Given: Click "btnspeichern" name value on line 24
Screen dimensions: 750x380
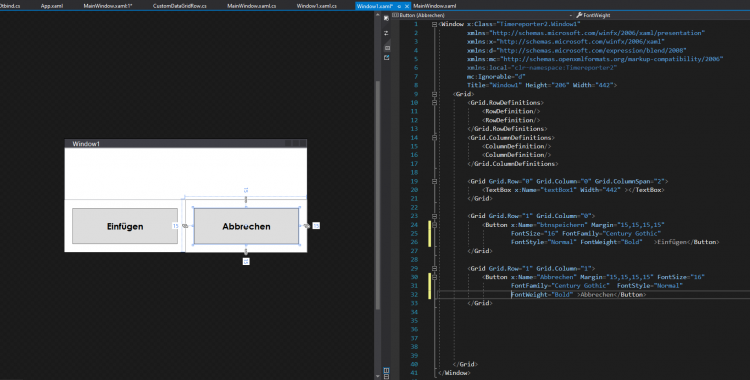Looking at the screenshot, I should tap(562, 224).
